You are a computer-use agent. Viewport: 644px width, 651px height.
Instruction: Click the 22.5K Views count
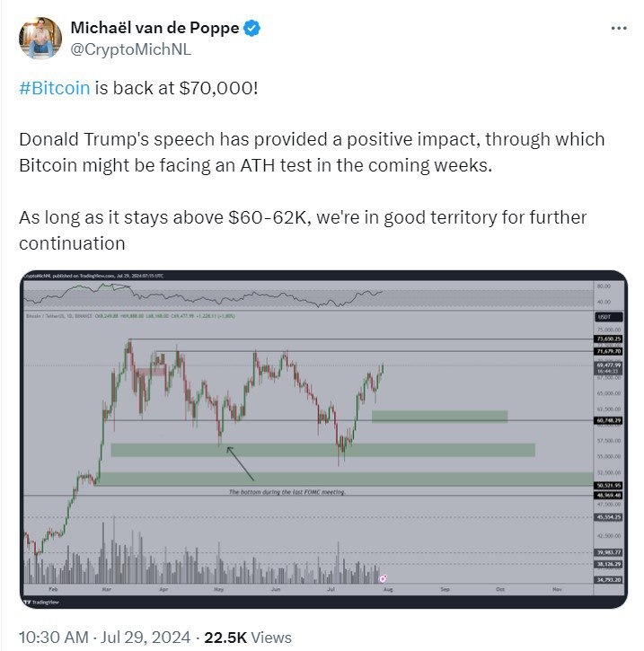click(248, 637)
